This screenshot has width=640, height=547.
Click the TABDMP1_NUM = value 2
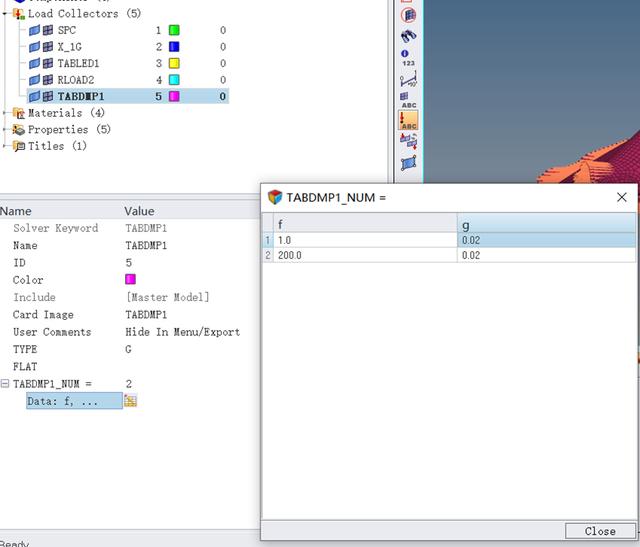(x=129, y=384)
